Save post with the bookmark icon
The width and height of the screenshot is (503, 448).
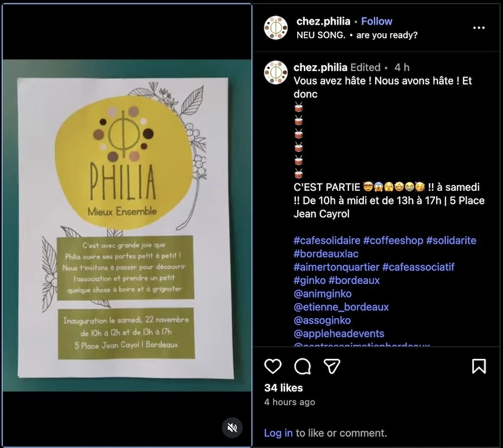pyautogui.click(x=479, y=366)
